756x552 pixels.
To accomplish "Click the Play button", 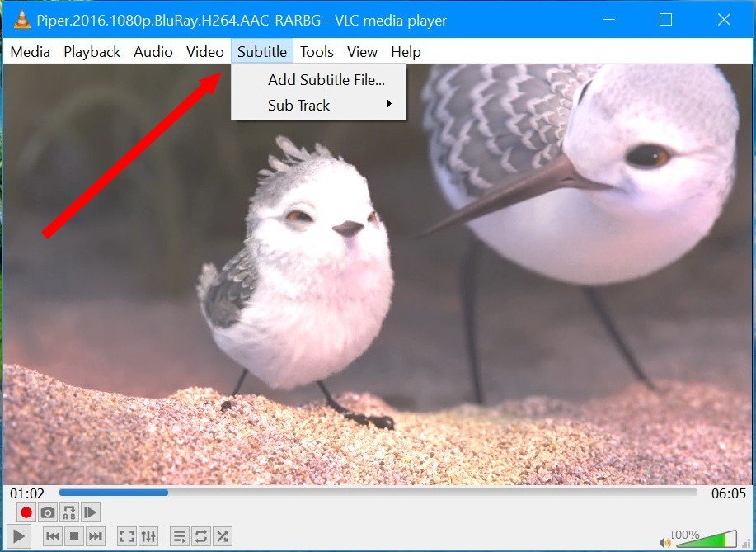I will point(19,536).
